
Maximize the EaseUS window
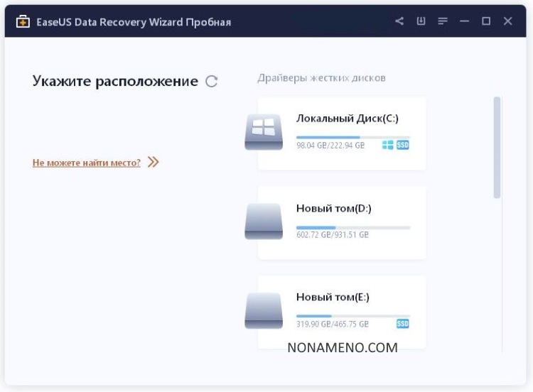(486, 21)
